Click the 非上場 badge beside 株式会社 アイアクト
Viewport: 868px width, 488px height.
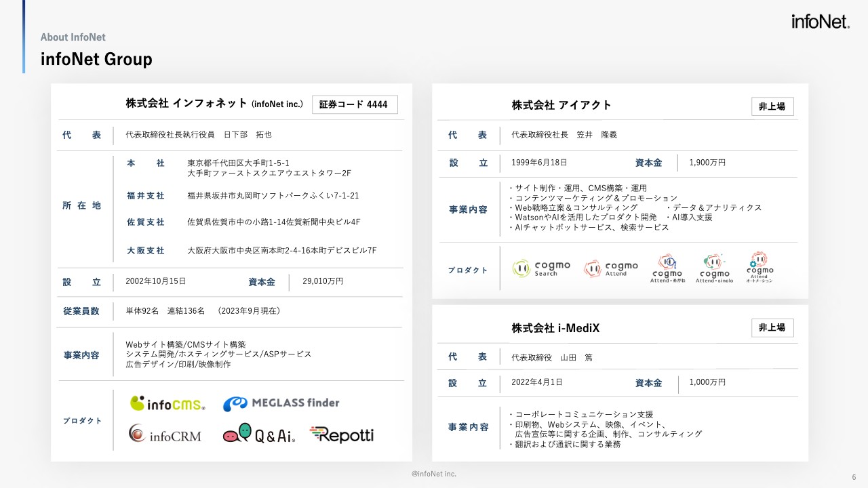(772, 106)
